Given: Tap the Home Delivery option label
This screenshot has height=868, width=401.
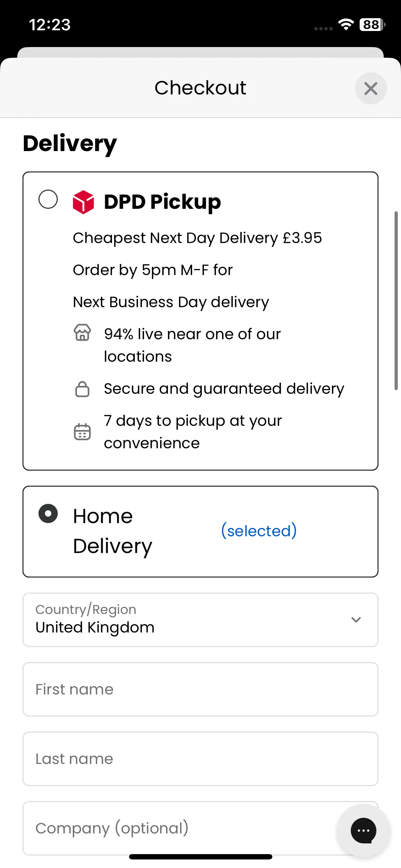Looking at the screenshot, I should [113, 531].
